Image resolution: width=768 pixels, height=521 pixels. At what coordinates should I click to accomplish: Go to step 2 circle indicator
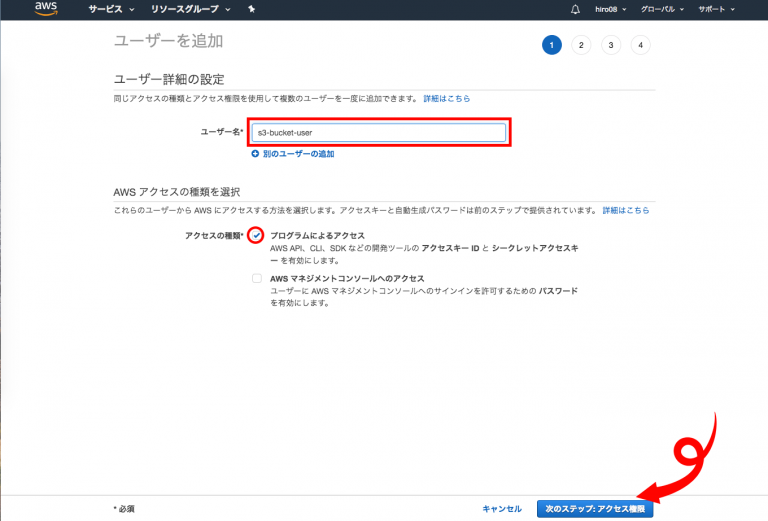click(581, 45)
